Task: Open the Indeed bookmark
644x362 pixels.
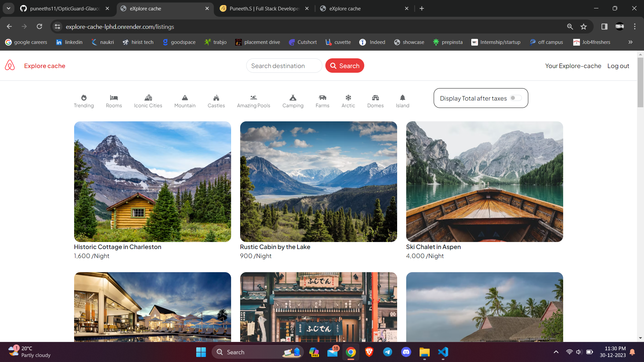Action: click(x=372, y=42)
